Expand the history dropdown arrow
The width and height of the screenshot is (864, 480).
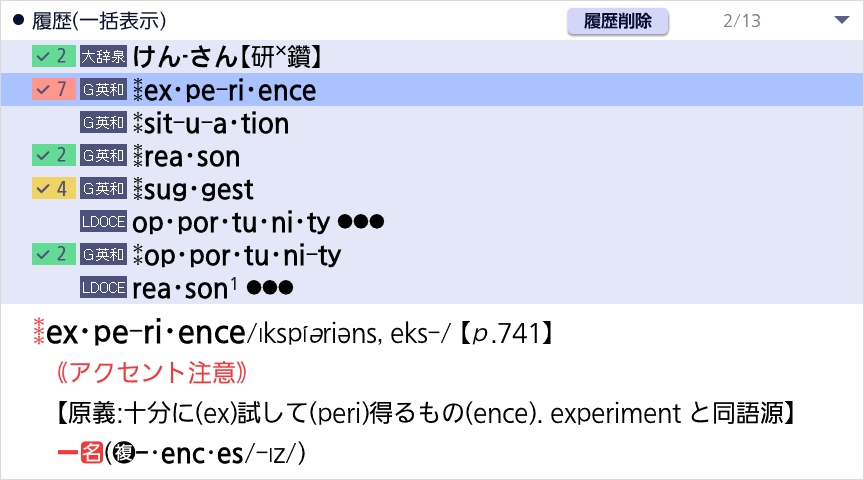(840, 20)
